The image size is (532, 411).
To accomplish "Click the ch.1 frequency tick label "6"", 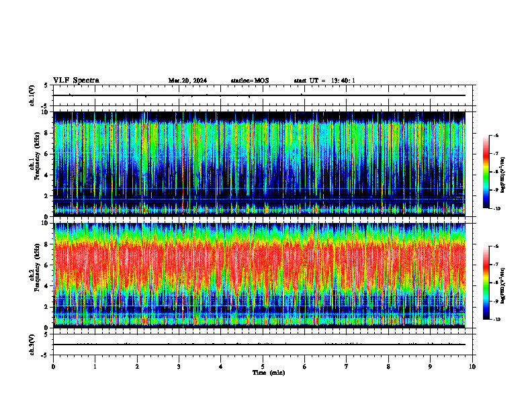I will 47,154.
